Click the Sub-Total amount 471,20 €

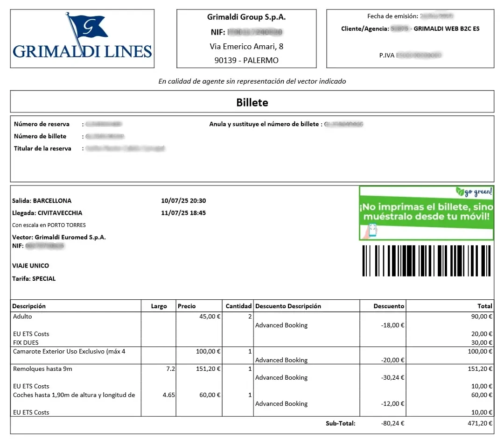480,423
